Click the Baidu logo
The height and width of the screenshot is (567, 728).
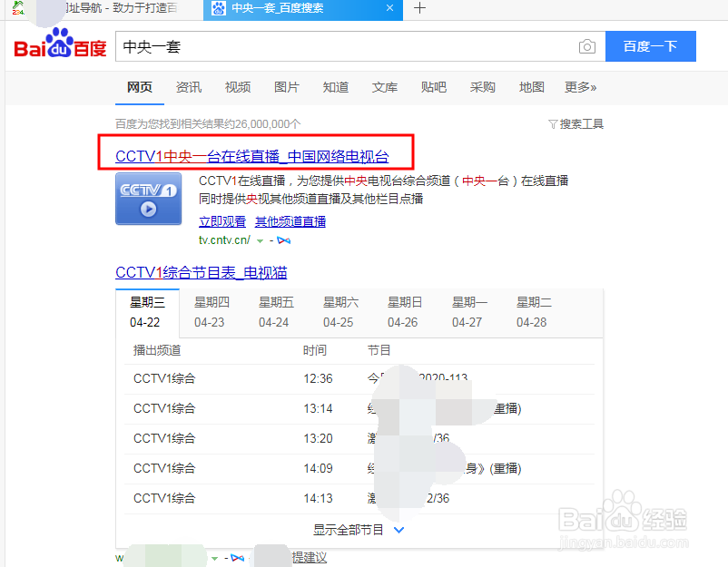[60, 44]
